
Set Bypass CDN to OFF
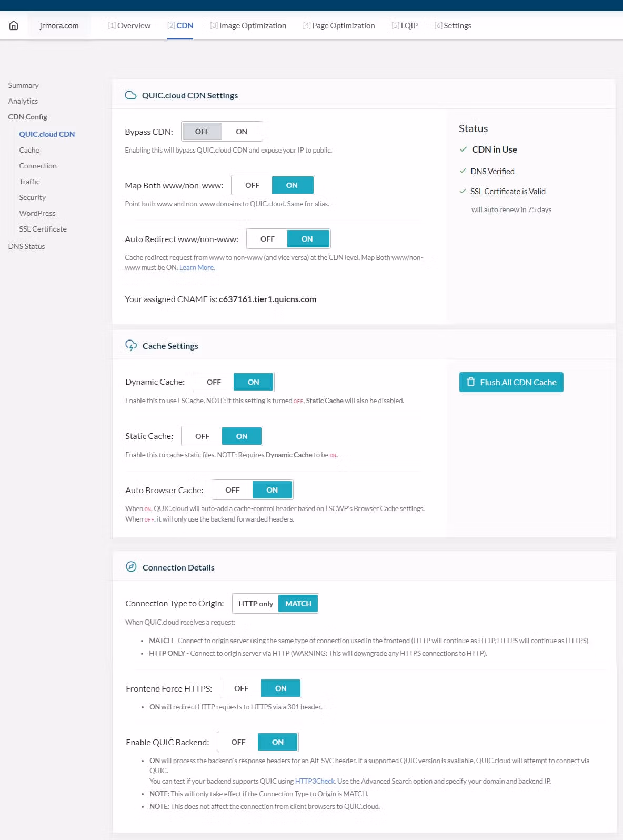[202, 132]
